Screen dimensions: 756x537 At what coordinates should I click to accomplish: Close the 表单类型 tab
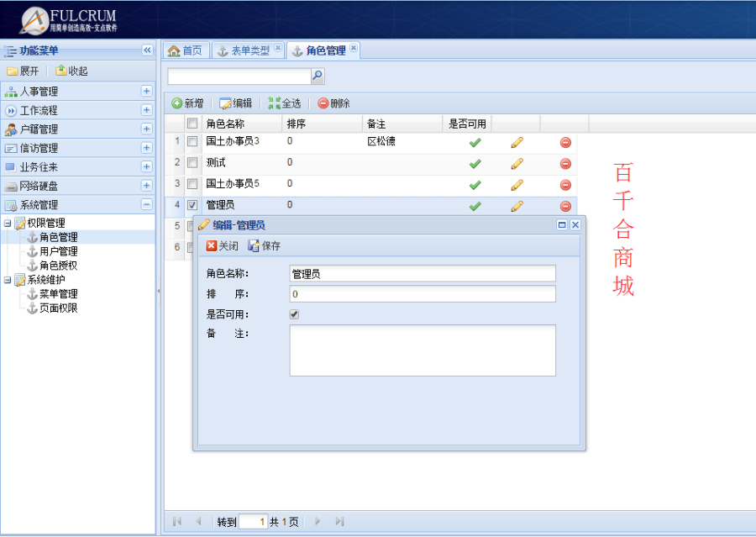pos(278,48)
